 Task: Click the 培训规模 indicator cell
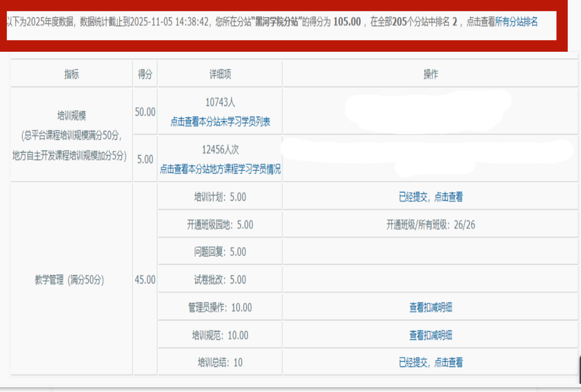coord(71,116)
